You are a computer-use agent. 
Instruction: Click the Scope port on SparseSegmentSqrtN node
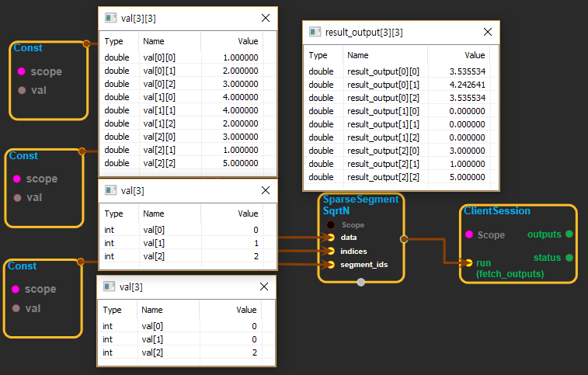click(x=331, y=224)
